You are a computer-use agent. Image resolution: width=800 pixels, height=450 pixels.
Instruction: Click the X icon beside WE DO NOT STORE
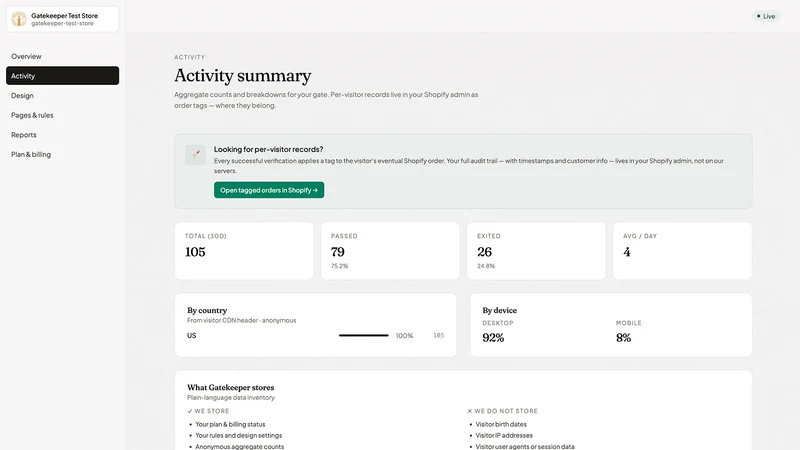[x=469, y=411]
